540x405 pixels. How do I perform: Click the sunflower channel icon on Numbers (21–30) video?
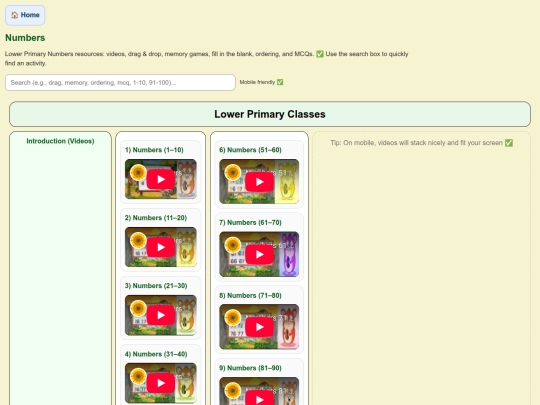(x=138, y=308)
